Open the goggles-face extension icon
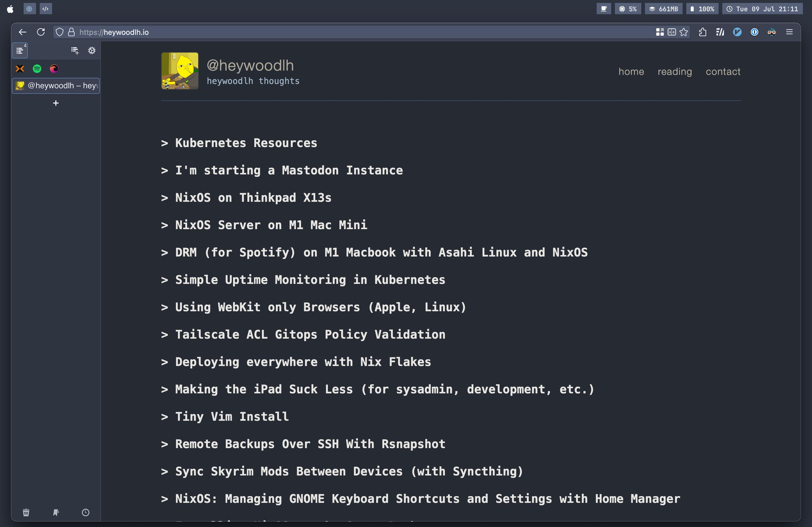The image size is (812, 527). (x=772, y=32)
